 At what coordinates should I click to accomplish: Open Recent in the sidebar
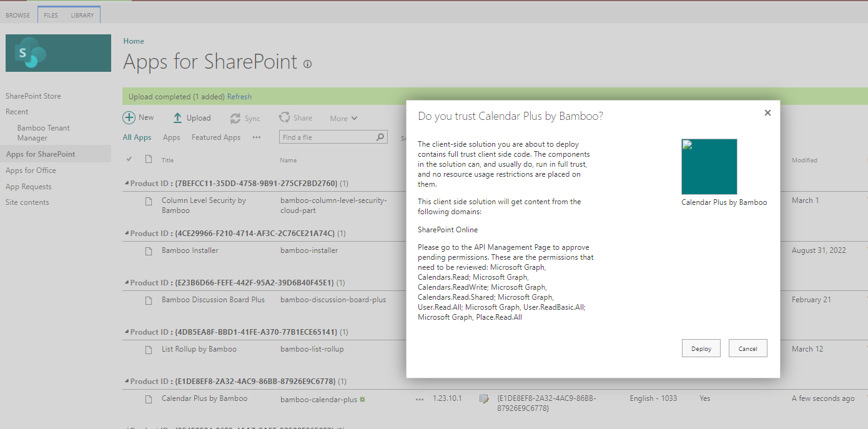[17, 112]
